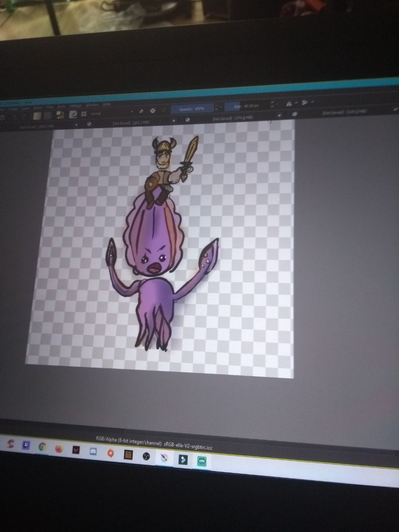This screenshot has height=532, width=399.
Task: Open the foreground/background color selector
Action: 61,115
